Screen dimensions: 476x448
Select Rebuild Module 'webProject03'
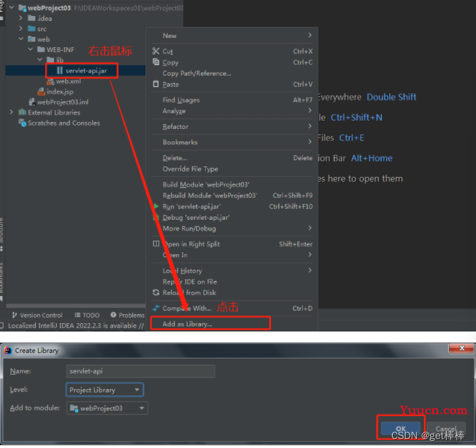(x=232, y=196)
